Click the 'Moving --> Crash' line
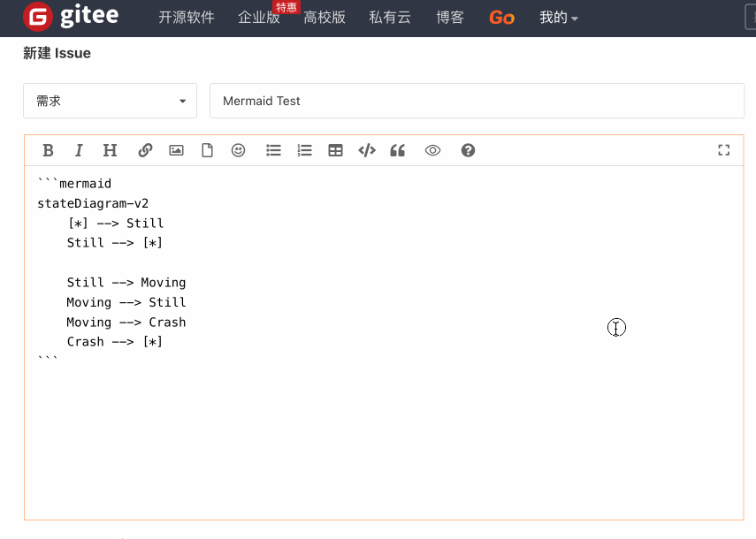The width and height of the screenshot is (756, 539). click(x=126, y=322)
